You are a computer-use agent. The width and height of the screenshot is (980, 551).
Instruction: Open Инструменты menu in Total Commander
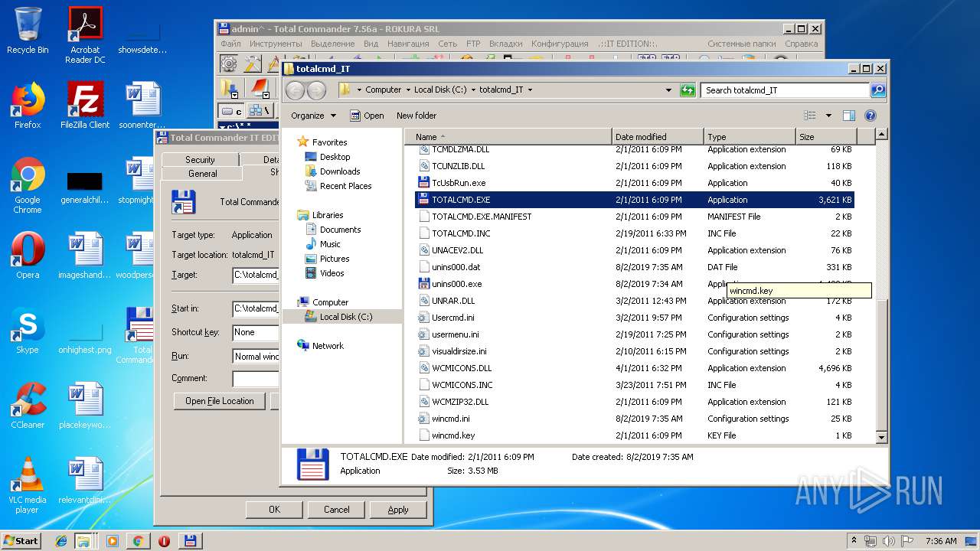pyautogui.click(x=276, y=44)
